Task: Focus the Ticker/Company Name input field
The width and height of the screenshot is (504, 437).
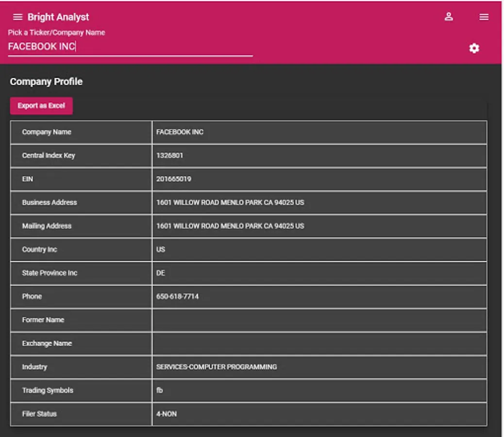Action: coord(130,47)
